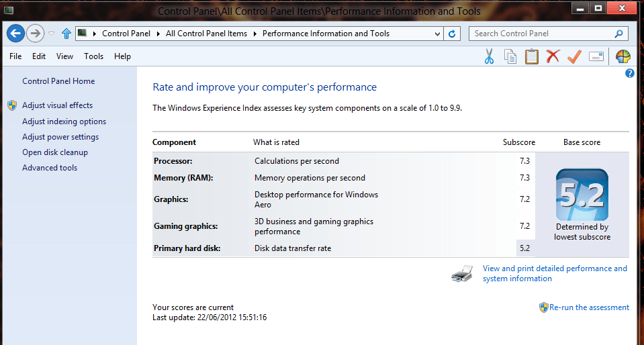This screenshot has height=345, width=644.
Task: Click the Copy toolbar icon
Action: (510, 56)
